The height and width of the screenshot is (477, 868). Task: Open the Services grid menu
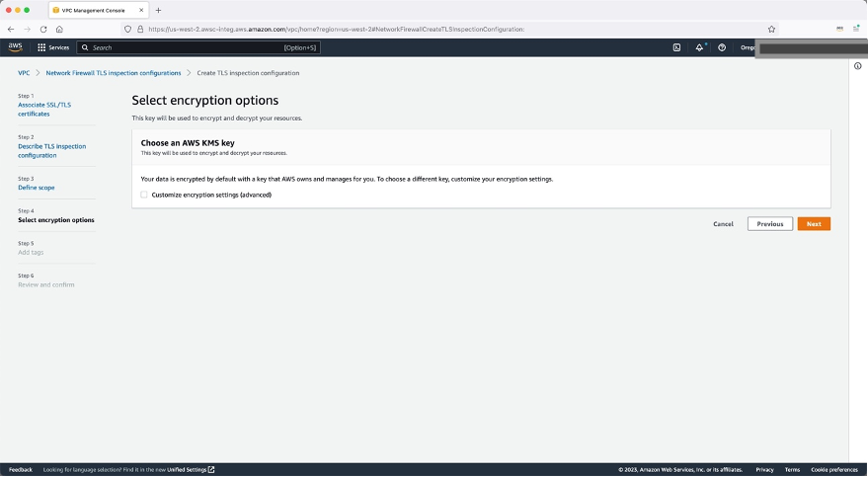coord(53,47)
